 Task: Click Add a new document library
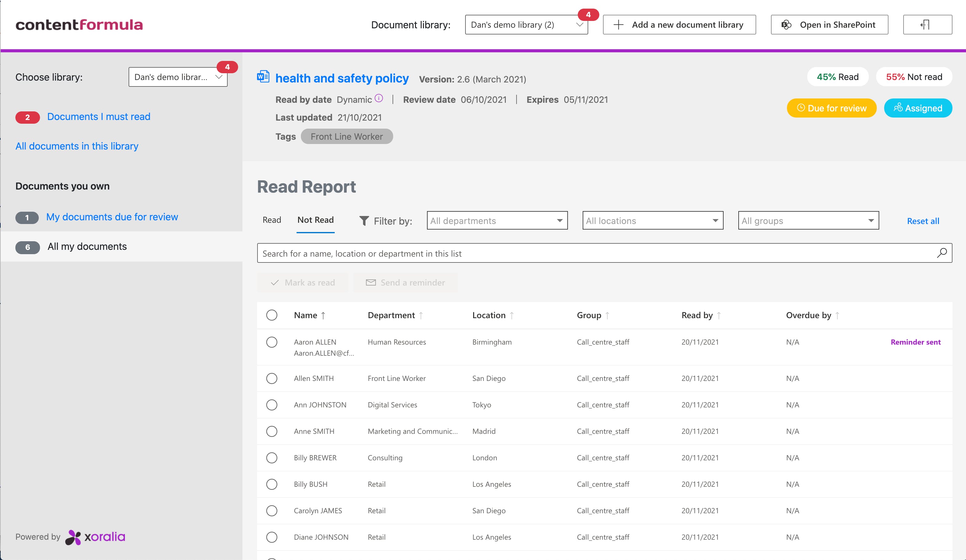[679, 25]
